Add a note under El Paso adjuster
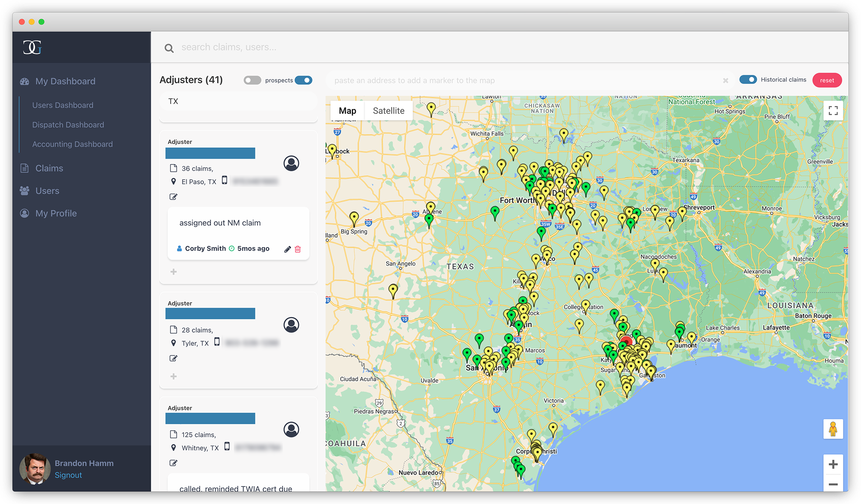861x504 pixels. point(174,272)
